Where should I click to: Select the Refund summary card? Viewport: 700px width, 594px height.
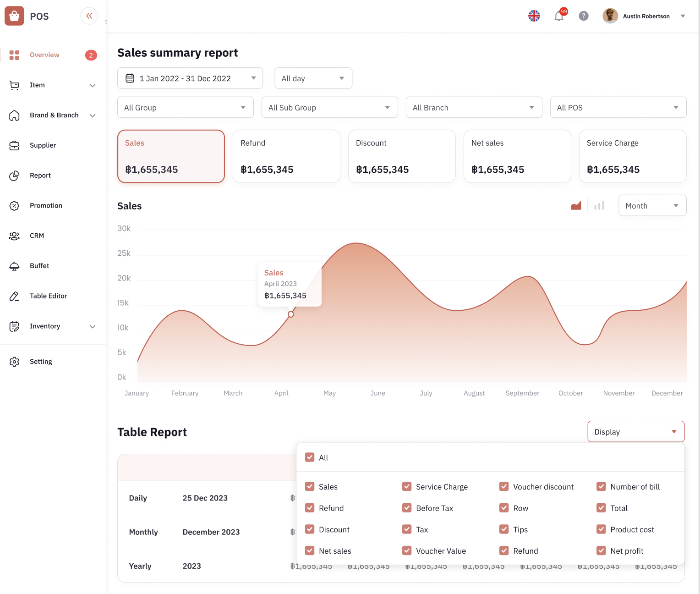pyautogui.click(x=287, y=156)
